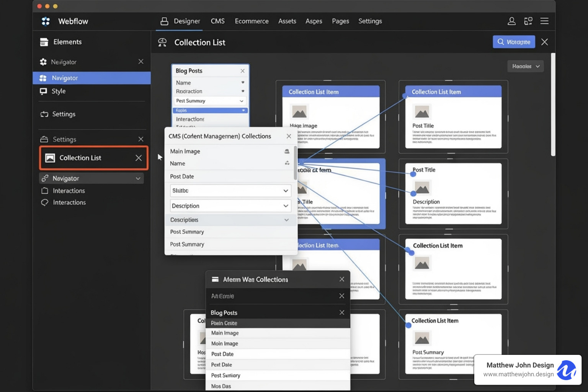Image resolution: width=588 pixels, height=392 pixels.
Task: Open the Designer tab
Action: tap(180, 21)
